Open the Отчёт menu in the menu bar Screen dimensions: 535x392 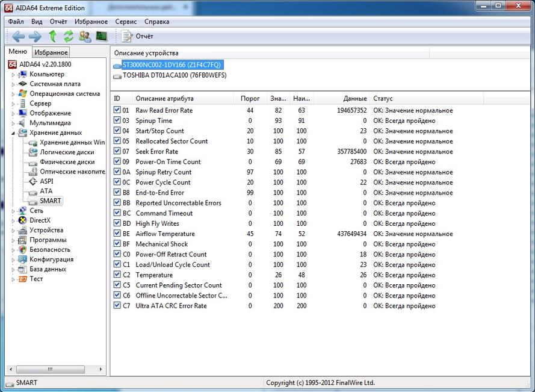point(58,22)
